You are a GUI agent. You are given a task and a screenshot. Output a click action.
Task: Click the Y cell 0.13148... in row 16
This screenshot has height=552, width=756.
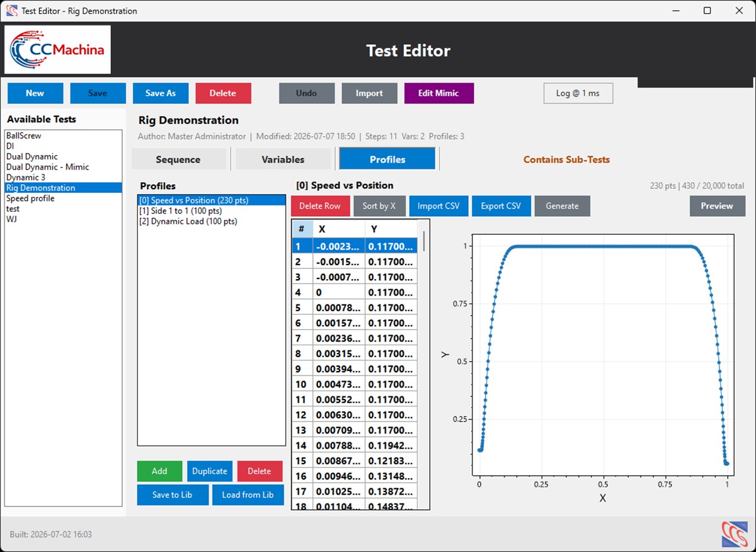[x=391, y=476]
